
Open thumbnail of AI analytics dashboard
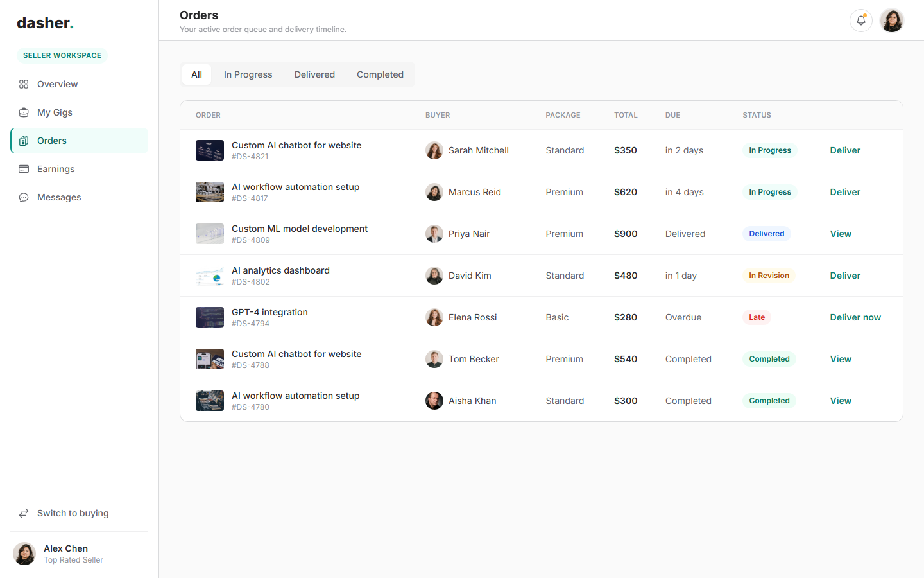point(210,276)
